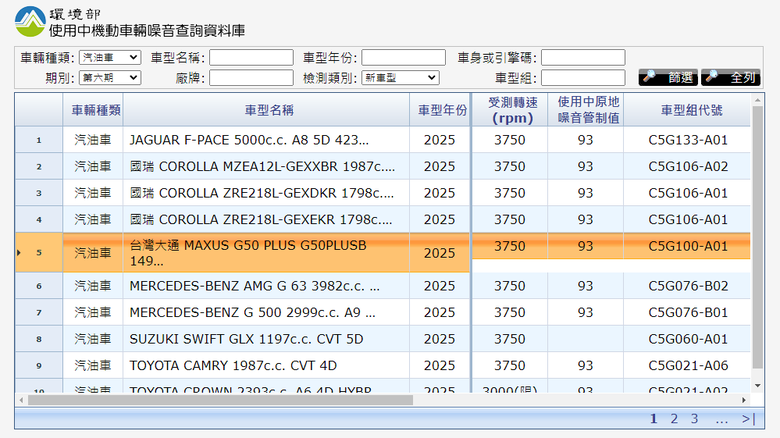Click code C5G106-A02 cell
The width and height of the screenshot is (780, 438).
(687, 166)
